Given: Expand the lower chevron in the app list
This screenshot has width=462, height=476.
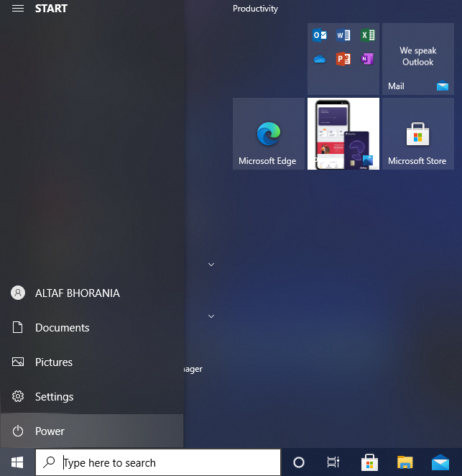Looking at the screenshot, I should pos(211,316).
